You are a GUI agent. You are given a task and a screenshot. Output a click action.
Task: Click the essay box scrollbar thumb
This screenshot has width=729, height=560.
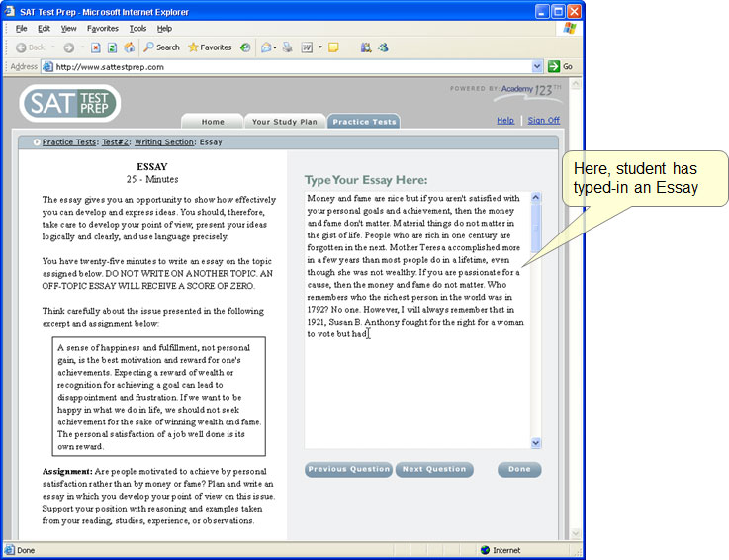coord(535,228)
